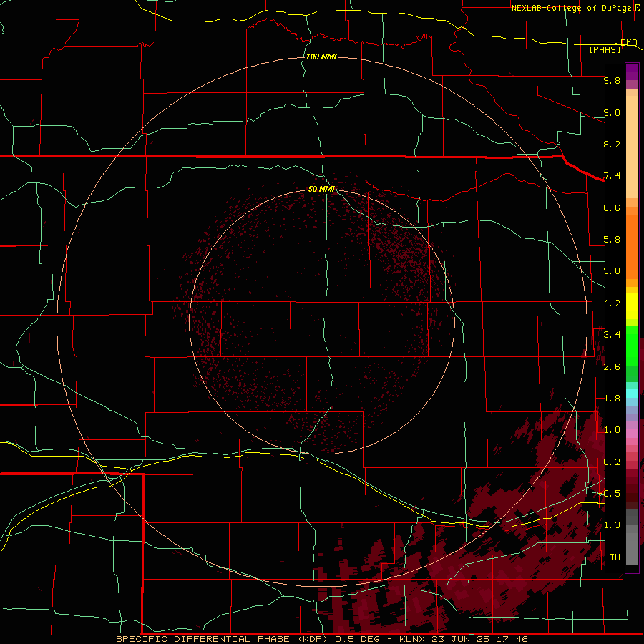Image resolution: width=644 pixels, height=644 pixels.
Task: Click the 50 NMI range ring label
Action: (x=321, y=189)
